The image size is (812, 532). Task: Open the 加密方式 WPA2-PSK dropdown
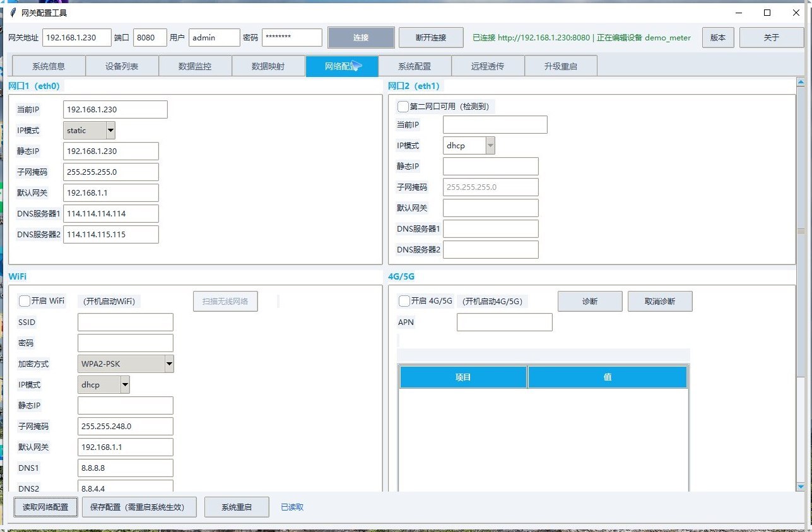126,364
